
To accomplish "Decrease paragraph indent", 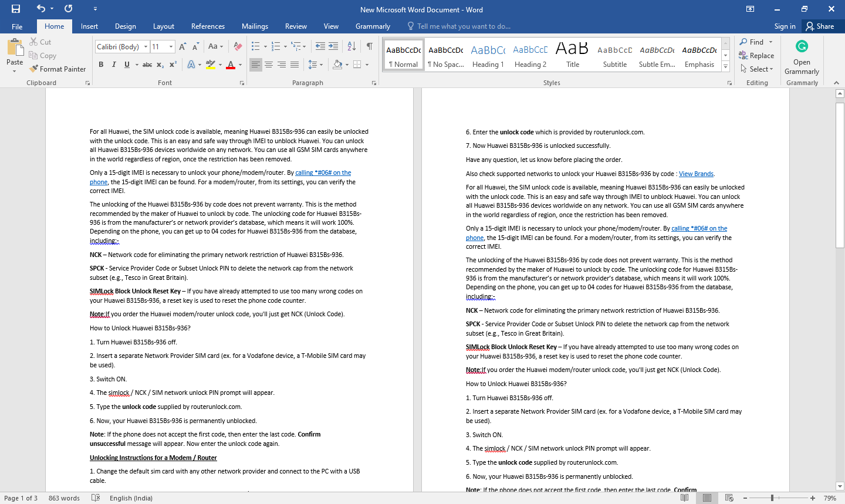I will [320, 46].
